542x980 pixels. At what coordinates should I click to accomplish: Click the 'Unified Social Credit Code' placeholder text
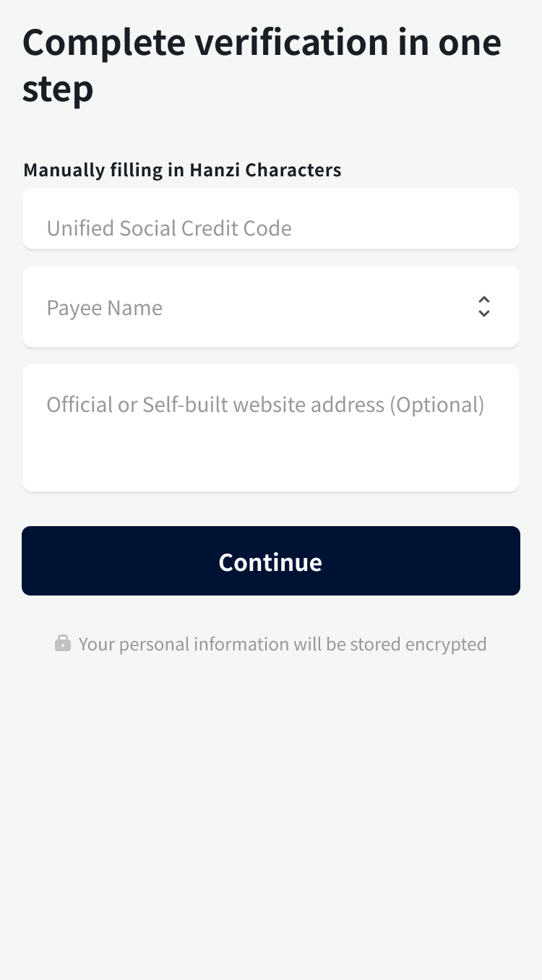(169, 228)
